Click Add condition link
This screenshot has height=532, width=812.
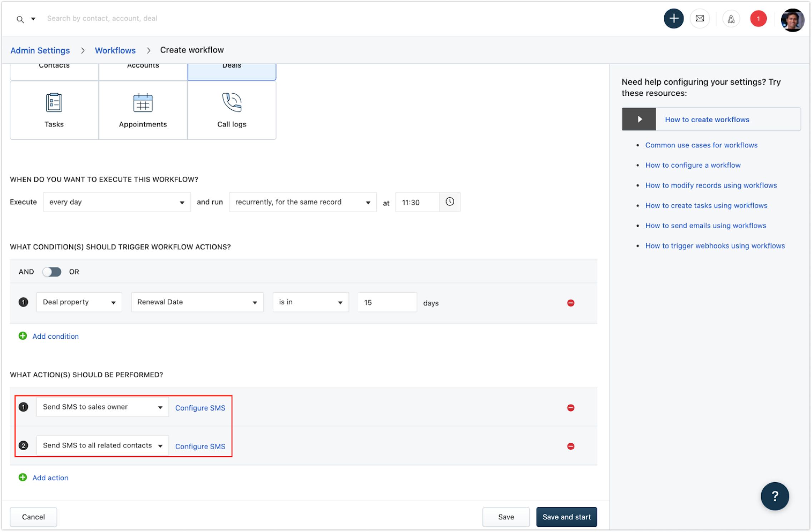[55, 336]
